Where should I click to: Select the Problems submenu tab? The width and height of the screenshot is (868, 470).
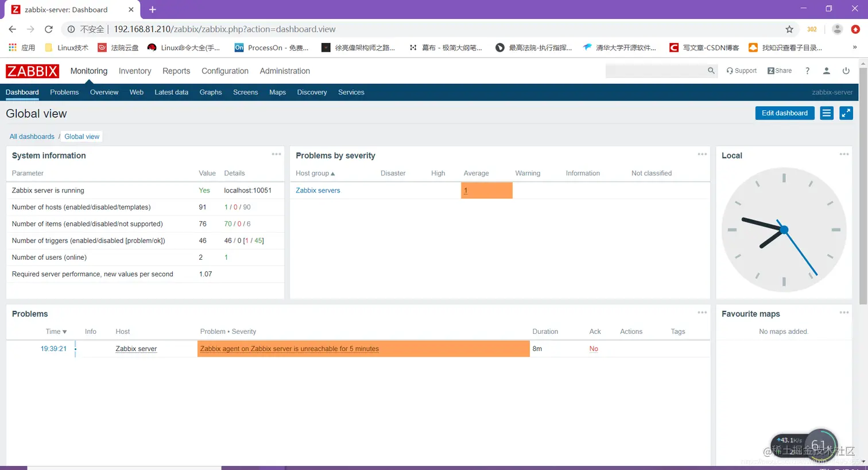[64, 92]
